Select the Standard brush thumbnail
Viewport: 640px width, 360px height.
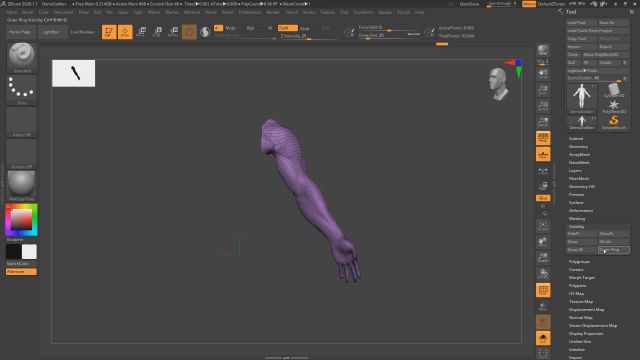(x=22, y=57)
